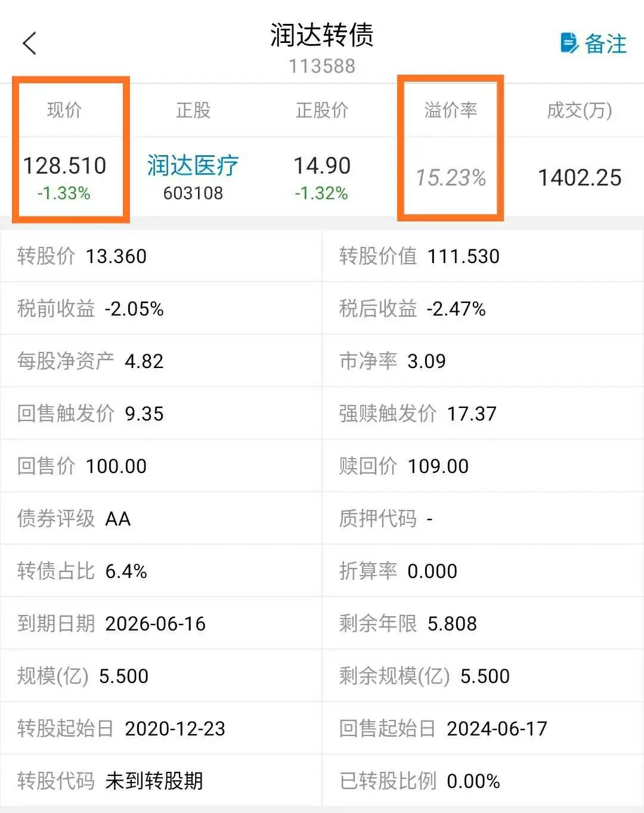Image resolution: width=644 pixels, height=813 pixels.
Task: Tap the 转股价值 111.530 cell
Action: point(483,256)
